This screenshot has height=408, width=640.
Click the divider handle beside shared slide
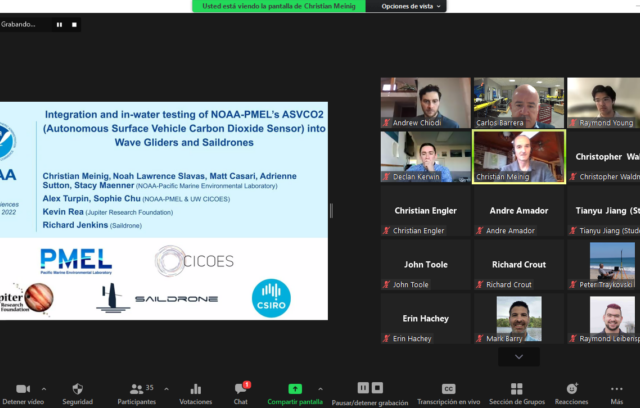pos(331,211)
